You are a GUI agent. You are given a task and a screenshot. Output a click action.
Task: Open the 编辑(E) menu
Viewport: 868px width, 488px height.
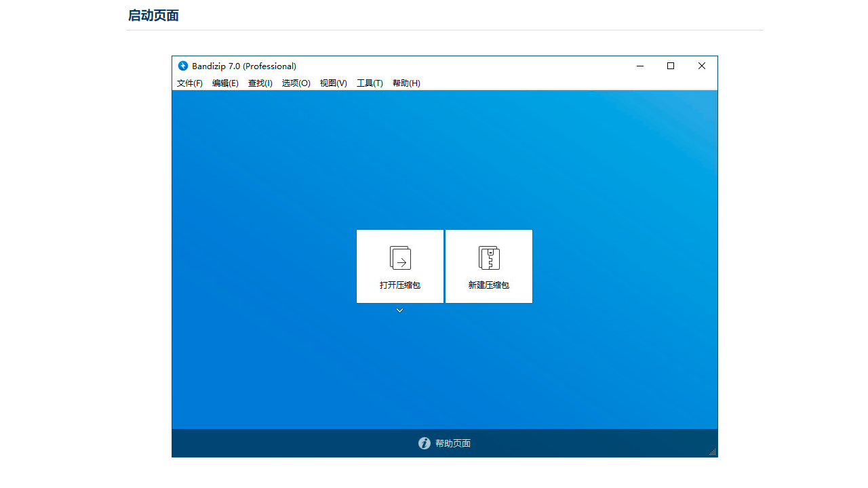(x=225, y=83)
